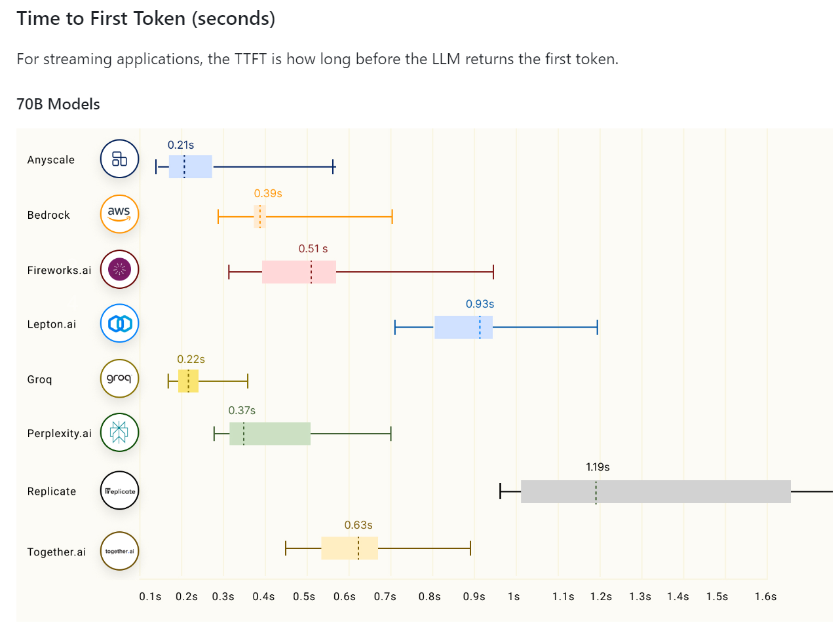Click the Together.ai logo icon
This screenshot has height=625, width=840.
pos(119,551)
